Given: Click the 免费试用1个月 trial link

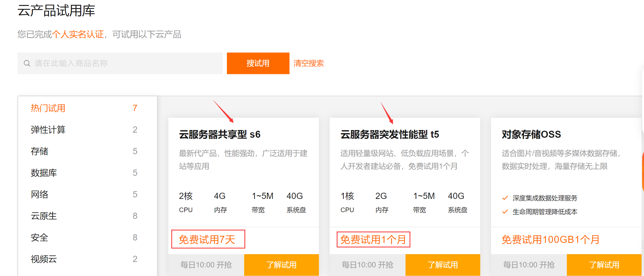Looking at the screenshot, I should click(x=373, y=239).
